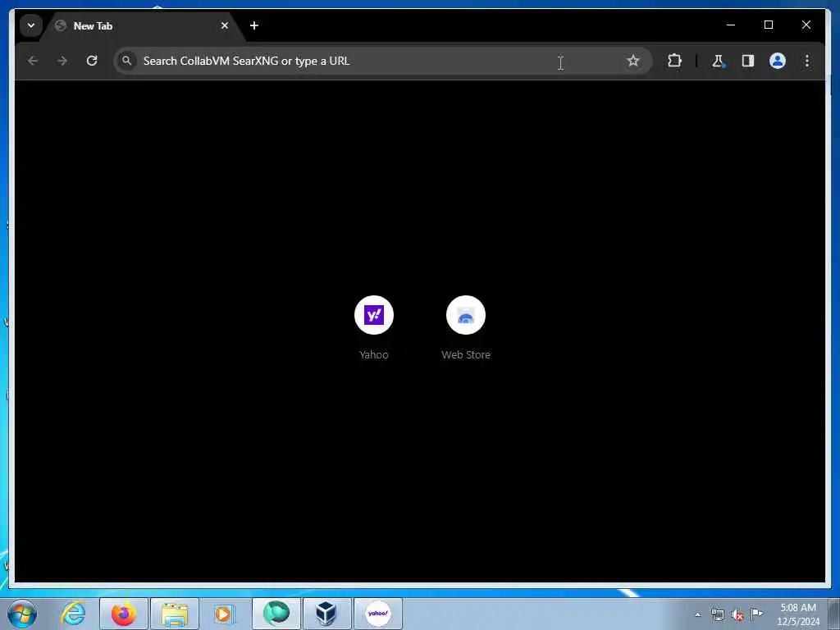Image resolution: width=840 pixels, height=630 pixels.
Task: Open a new tab with plus button
Action: tap(254, 25)
